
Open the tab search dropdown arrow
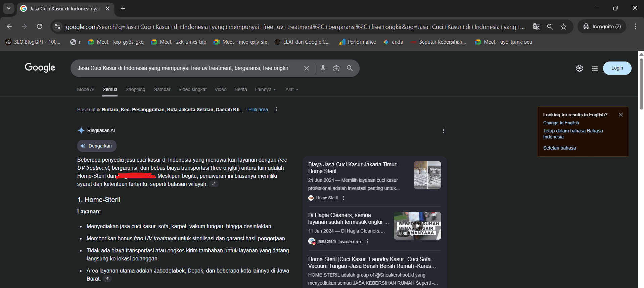click(9, 8)
